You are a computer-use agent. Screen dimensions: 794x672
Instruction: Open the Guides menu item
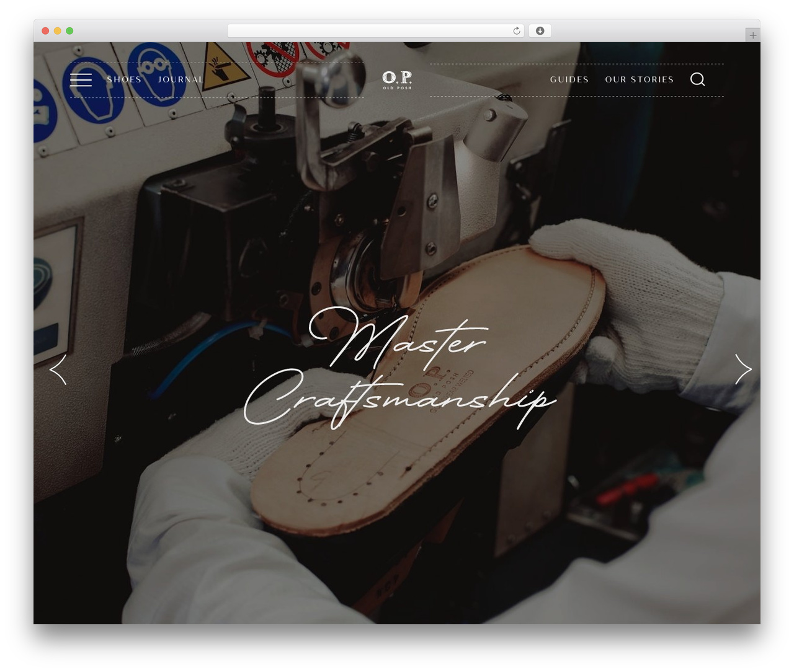[x=569, y=79]
